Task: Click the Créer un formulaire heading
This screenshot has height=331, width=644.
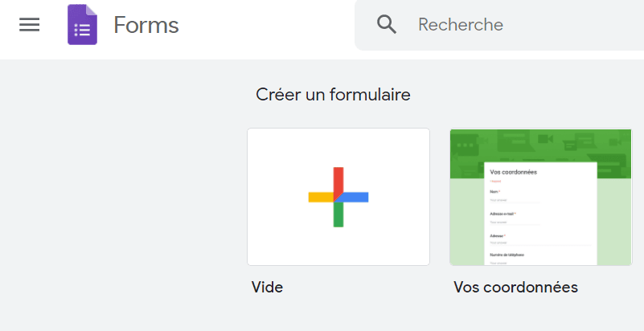Action: pyautogui.click(x=333, y=95)
